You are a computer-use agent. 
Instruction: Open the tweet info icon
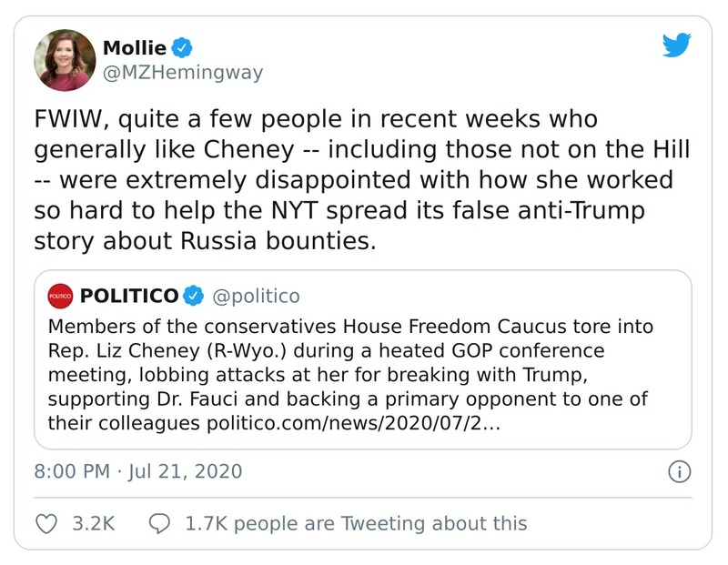[679, 471]
